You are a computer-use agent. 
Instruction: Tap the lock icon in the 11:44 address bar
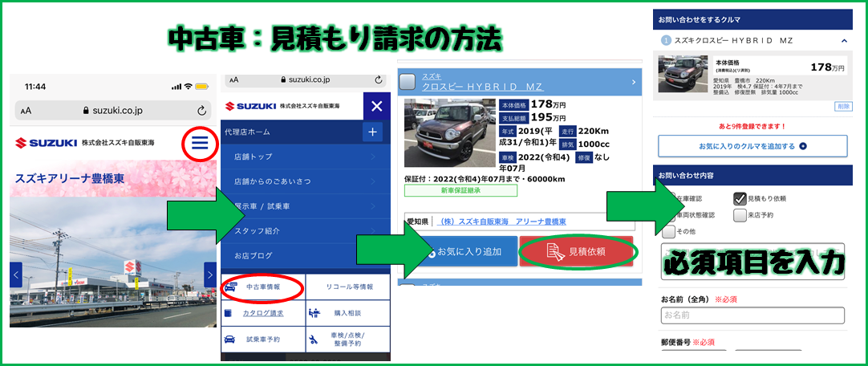(86, 110)
